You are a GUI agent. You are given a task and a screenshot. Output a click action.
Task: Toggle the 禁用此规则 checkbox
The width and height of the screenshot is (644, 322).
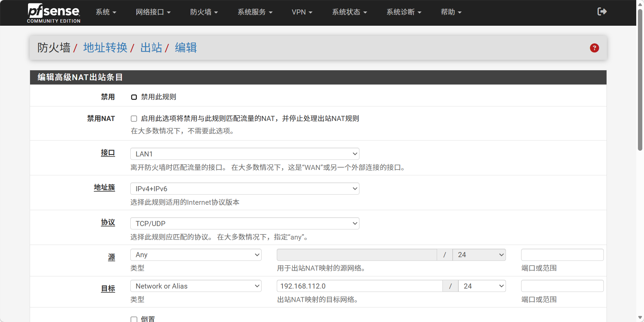point(134,97)
